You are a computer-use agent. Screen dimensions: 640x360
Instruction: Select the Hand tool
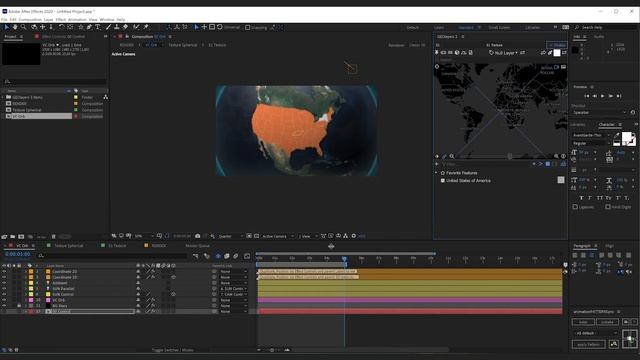15,27
